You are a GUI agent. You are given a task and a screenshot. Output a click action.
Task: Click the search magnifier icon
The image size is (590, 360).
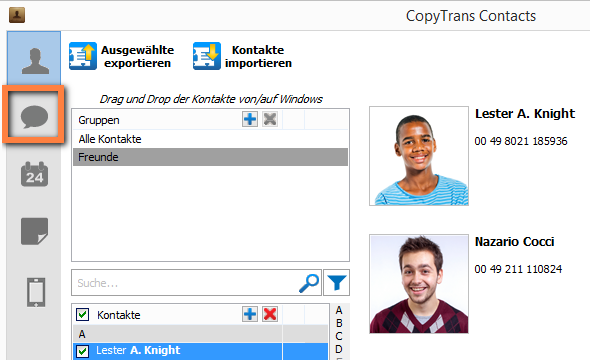click(309, 283)
